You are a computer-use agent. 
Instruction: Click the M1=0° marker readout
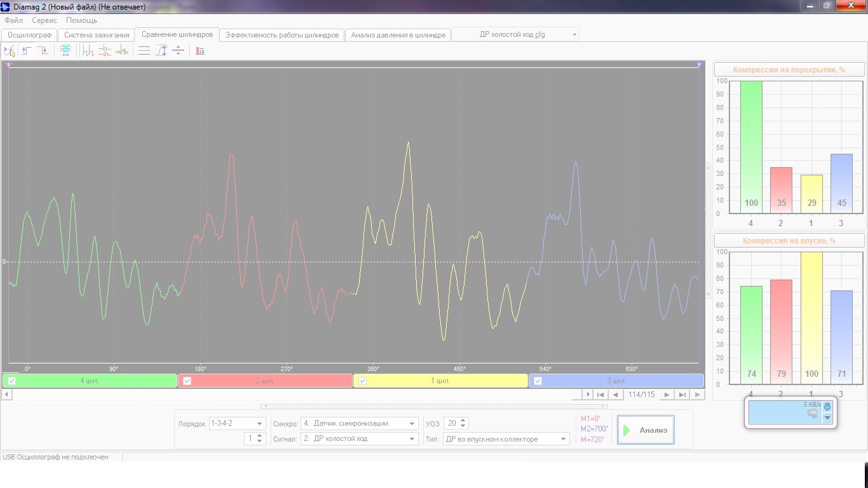591,419
